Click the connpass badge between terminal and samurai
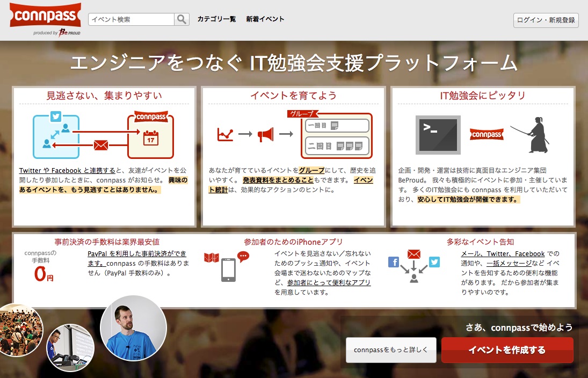Image resolution: width=588 pixels, height=378 pixels. [x=487, y=134]
